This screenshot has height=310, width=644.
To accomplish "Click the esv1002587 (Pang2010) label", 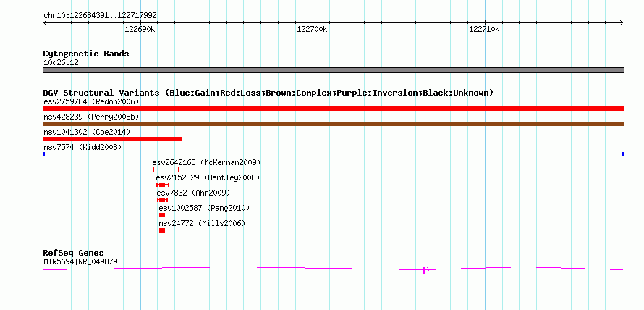I will tap(204, 208).
